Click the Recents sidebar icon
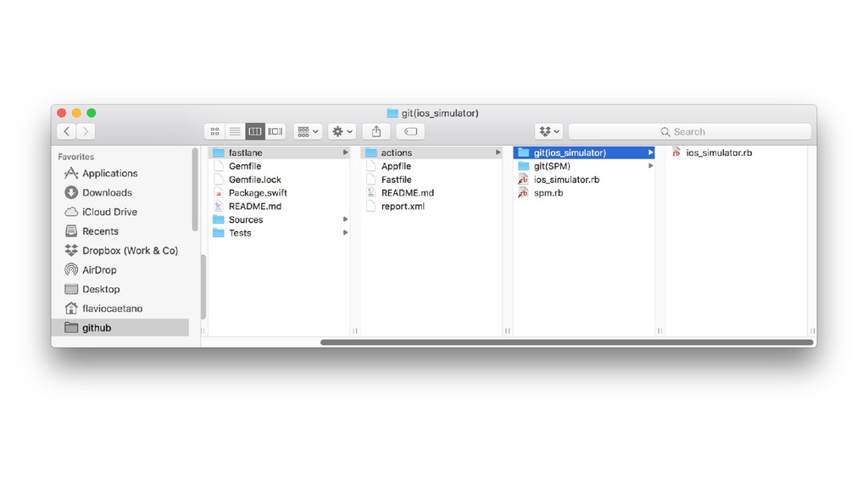The height and width of the screenshot is (488, 868). (x=71, y=231)
